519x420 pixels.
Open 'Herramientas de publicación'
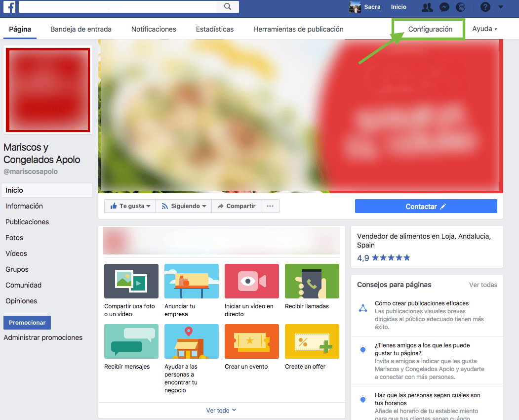298,29
